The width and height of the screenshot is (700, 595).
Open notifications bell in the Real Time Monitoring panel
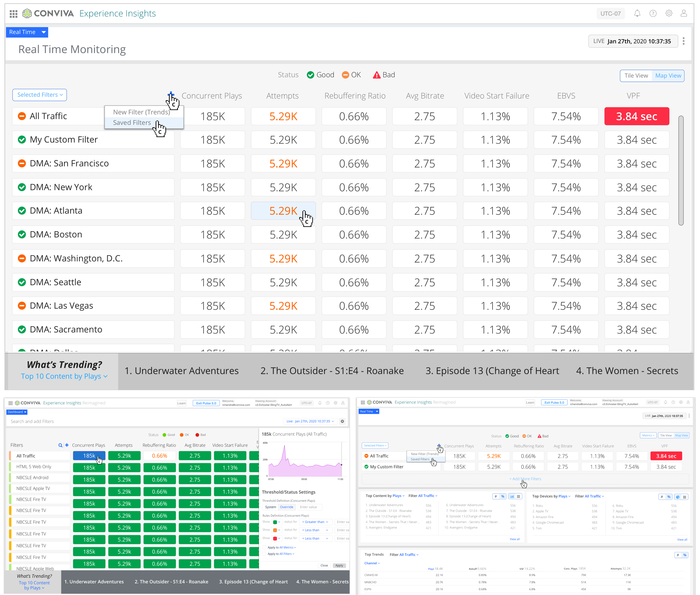coord(637,14)
